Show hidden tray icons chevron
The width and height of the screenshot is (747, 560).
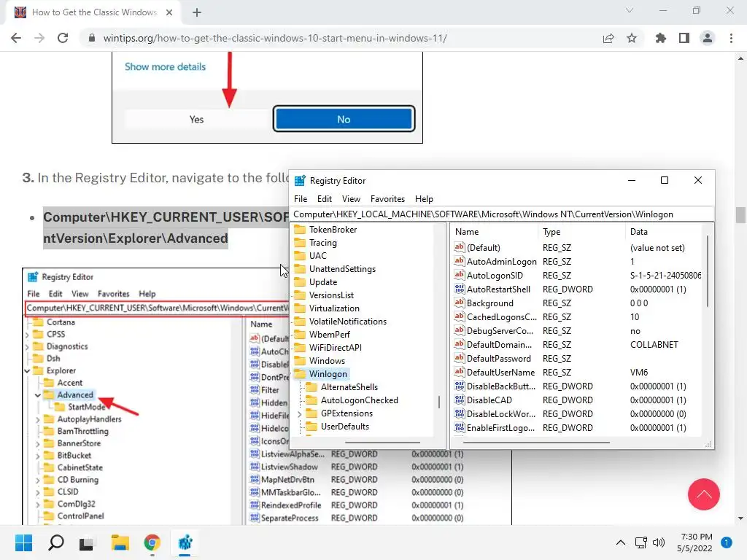621,542
